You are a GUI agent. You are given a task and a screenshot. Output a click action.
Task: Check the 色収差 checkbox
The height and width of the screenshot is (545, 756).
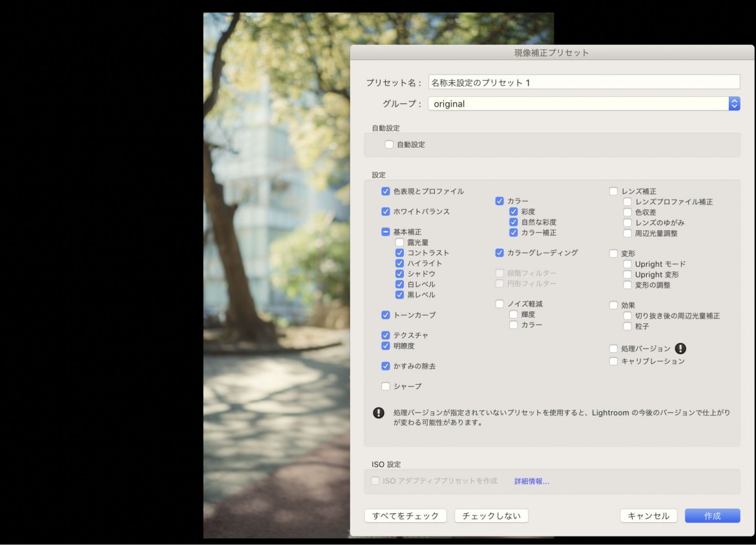[x=627, y=212]
